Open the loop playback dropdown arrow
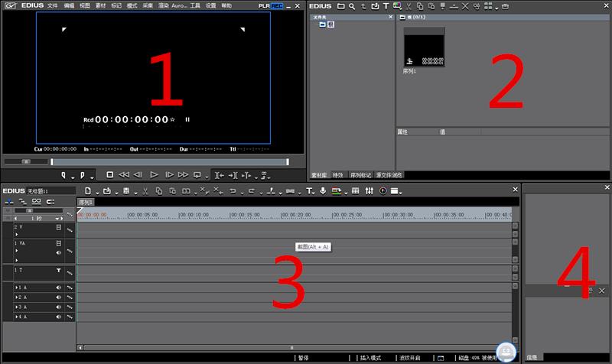The image size is (612, 364). [207, 177]
